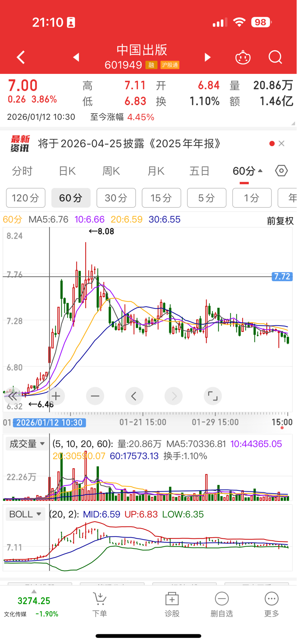The image size is (297, 644).
Task: Select the 5分 period option
Action: tap(207, 198)
